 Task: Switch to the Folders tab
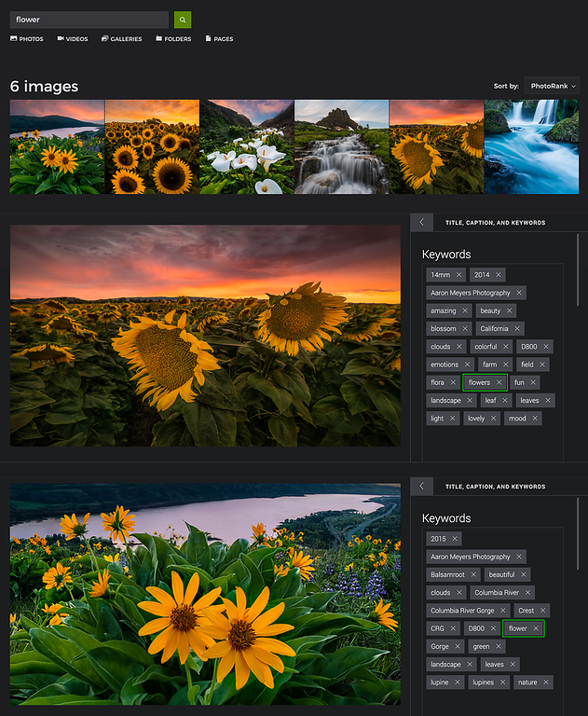pyautogui.click(x=173, y=39)
